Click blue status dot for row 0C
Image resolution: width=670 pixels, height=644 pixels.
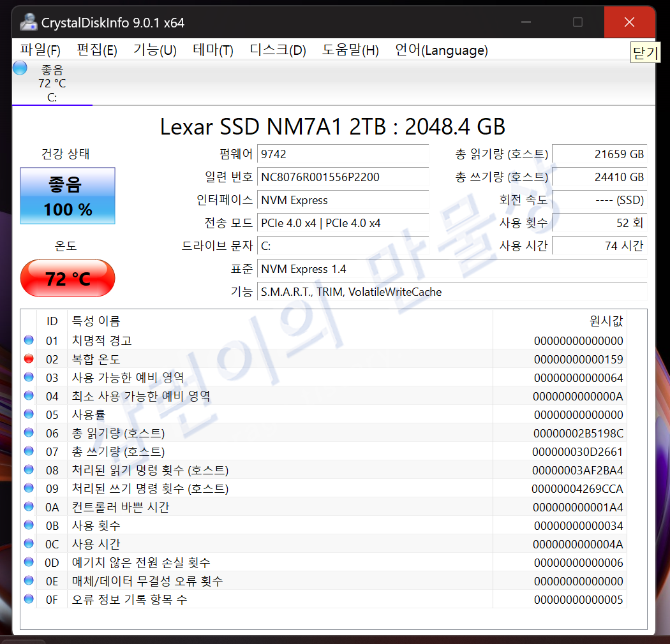pyautogui.click(x=29, y=543)
